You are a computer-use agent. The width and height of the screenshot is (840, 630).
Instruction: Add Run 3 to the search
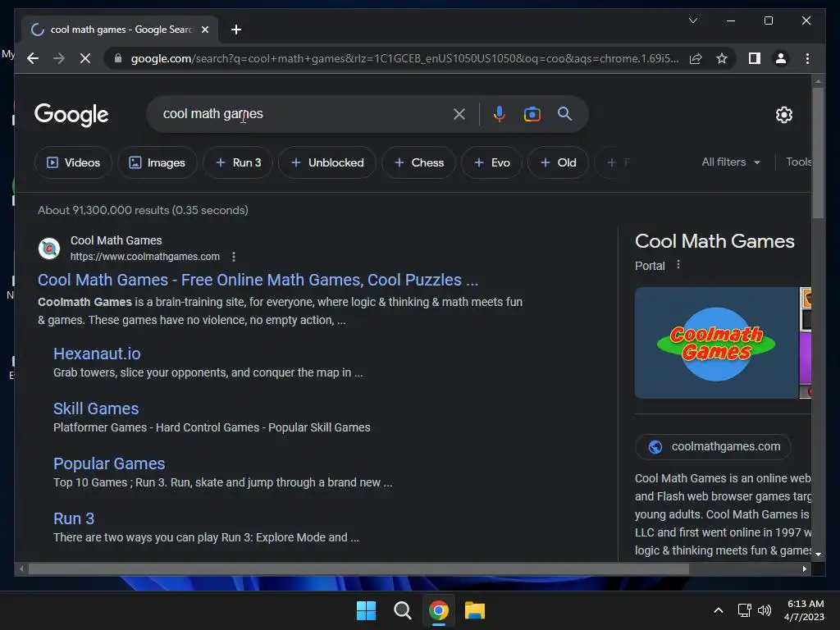(238, 162)
